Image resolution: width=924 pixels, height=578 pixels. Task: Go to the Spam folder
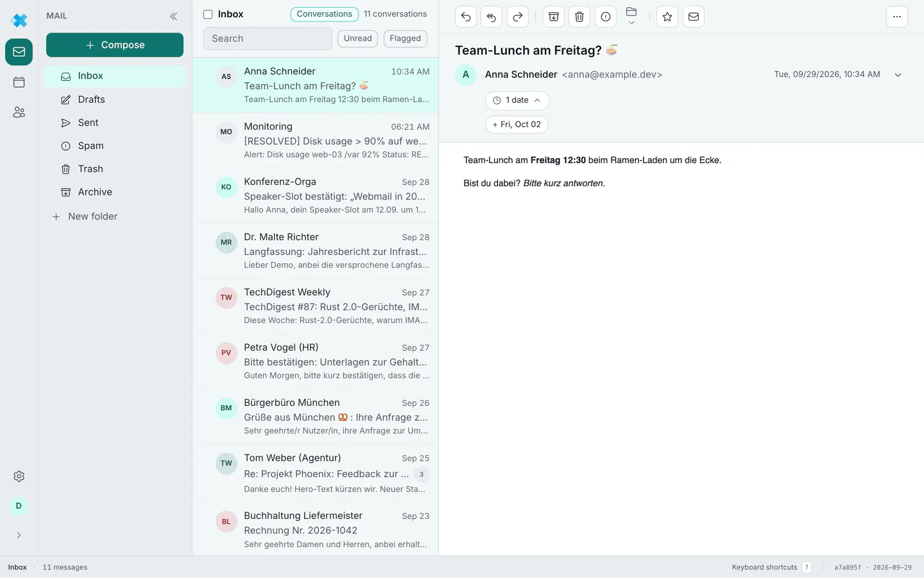(x=115, y=146)
